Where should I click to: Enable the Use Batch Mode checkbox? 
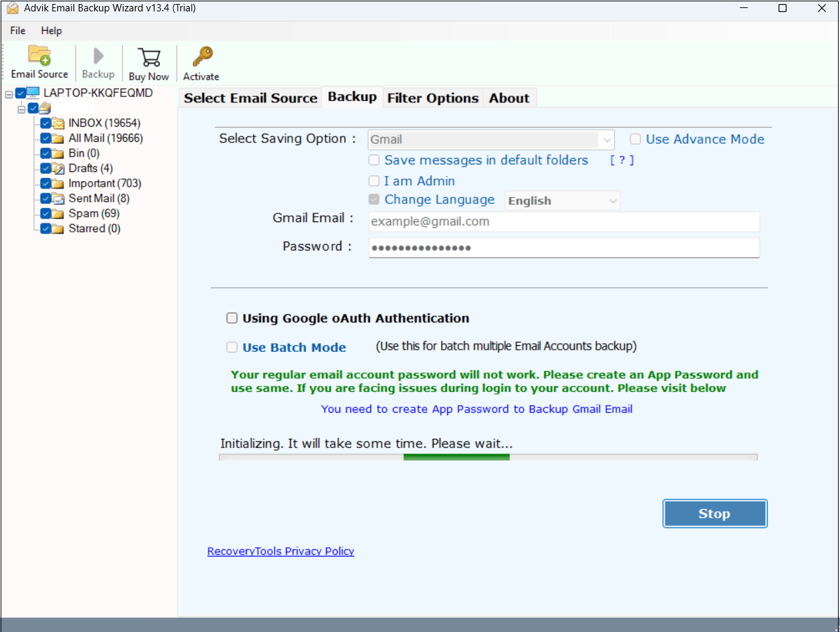[x=232, y=347]
